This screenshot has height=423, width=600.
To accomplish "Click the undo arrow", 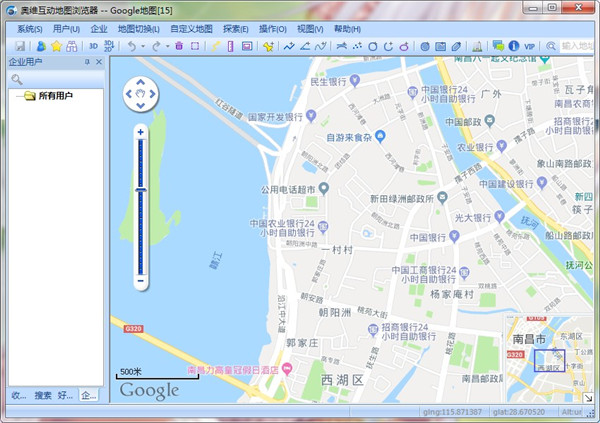I will coord(132,46).
